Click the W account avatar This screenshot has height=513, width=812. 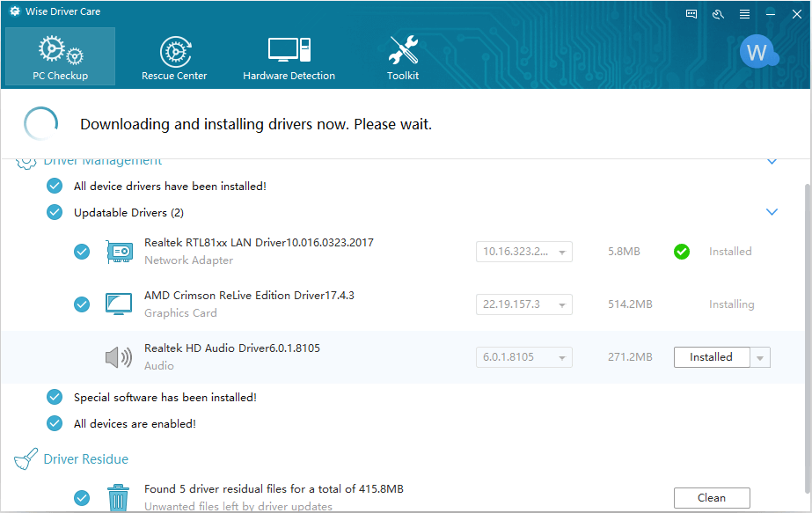click(x=757, y=51)
